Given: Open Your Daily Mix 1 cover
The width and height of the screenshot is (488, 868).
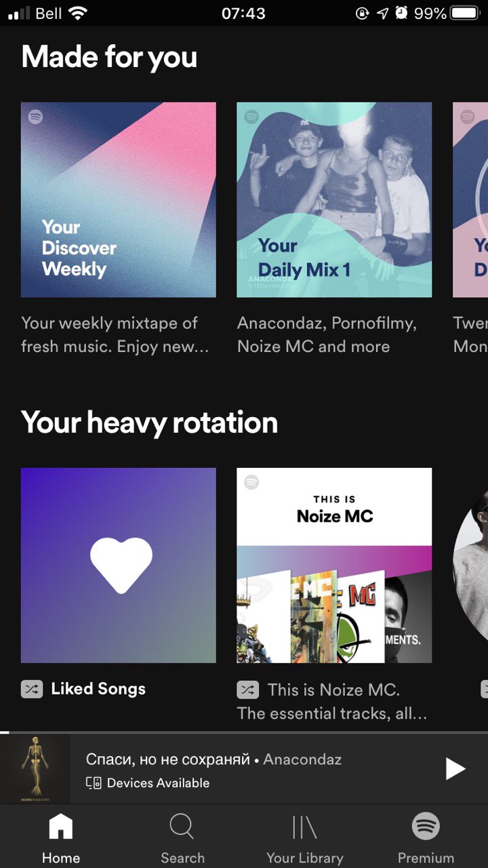Looking at the screenshot, I should [334, 200].
